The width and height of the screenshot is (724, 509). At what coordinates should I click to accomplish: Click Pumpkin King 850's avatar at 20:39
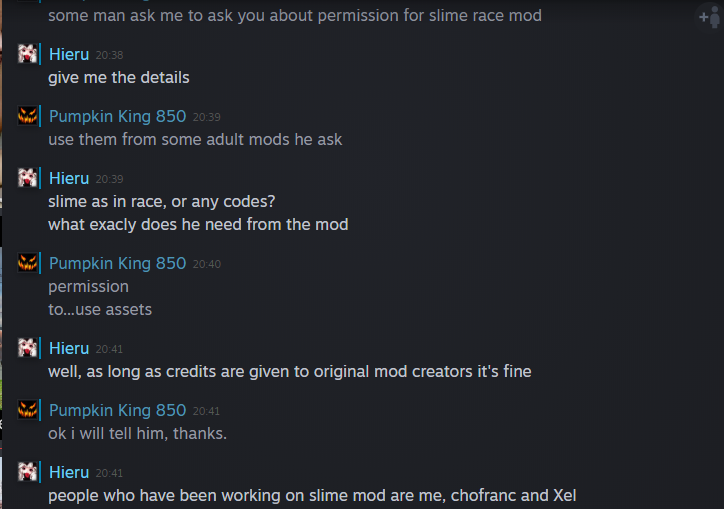pos(28,115)
